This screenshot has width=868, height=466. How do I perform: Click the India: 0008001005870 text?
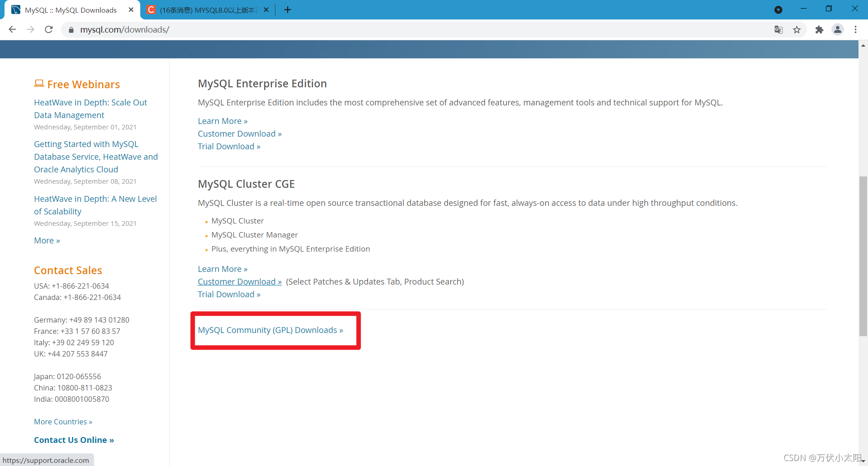click(71, 399)
